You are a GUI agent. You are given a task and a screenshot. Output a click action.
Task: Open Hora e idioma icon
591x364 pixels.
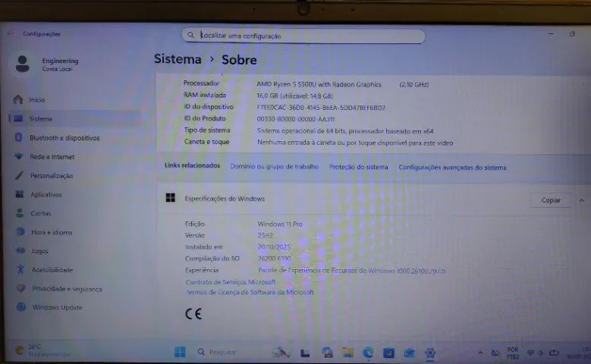[x=20, y=232]
